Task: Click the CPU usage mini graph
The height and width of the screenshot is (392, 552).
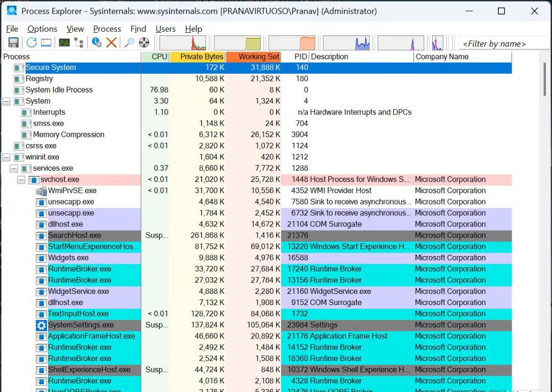Action: point(182,43)
